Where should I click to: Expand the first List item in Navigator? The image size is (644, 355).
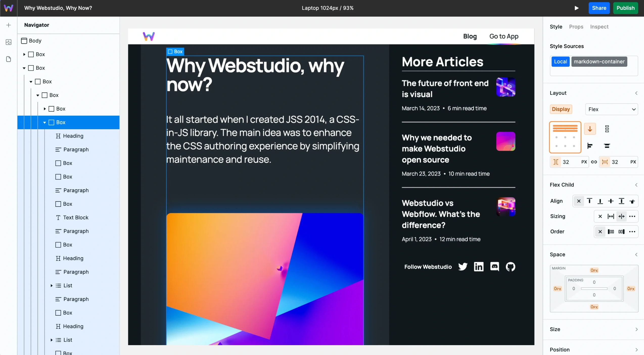coord(51,286)
